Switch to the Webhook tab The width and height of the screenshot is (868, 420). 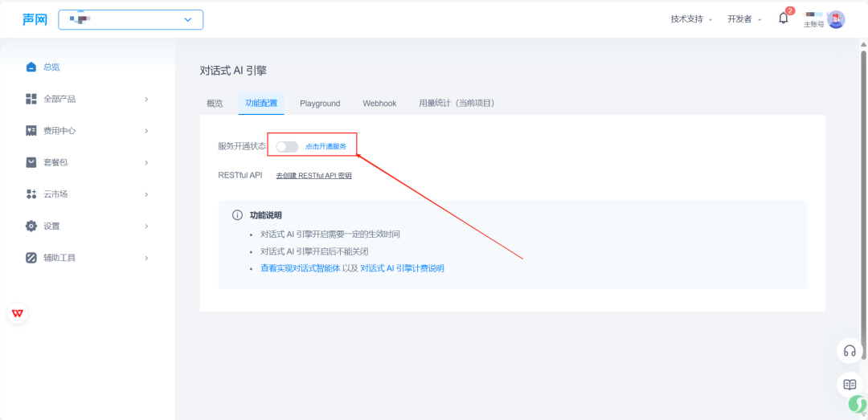pos(379,104)
